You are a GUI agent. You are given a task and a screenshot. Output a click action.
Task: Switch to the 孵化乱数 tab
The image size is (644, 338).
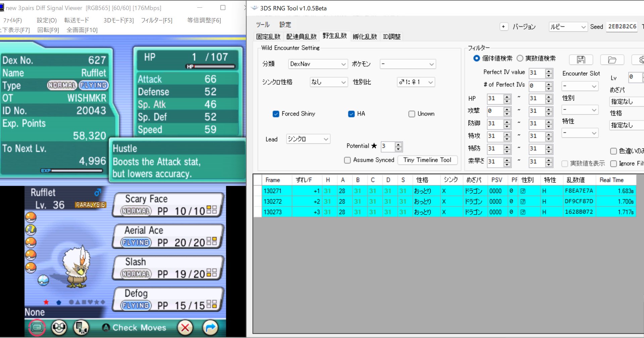[365, 37]
